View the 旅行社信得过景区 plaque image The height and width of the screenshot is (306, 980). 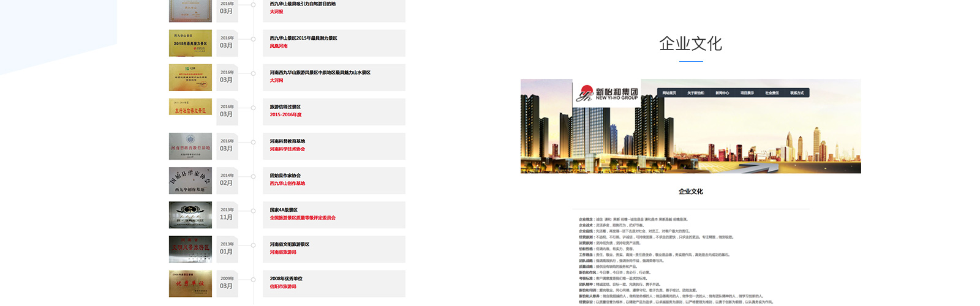[x=190, y=107]
